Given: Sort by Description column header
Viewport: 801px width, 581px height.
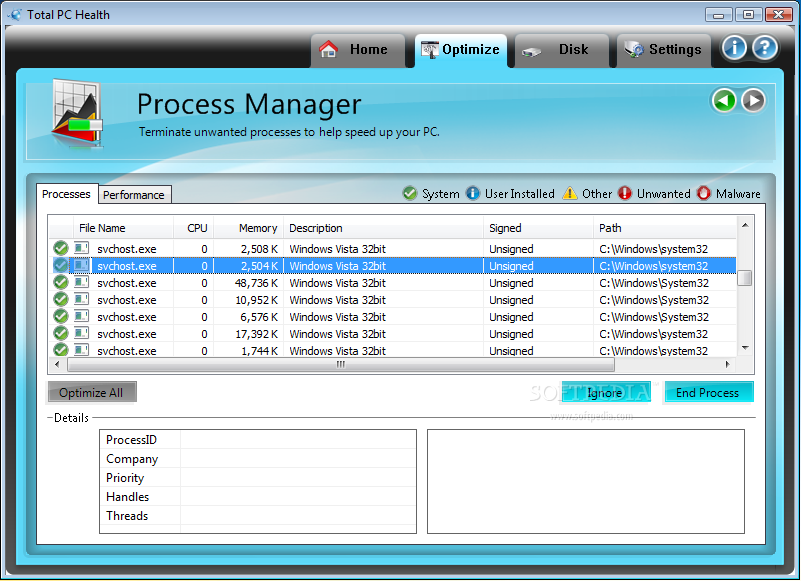Looking at the screenshot, I should [x=383, y=228].
